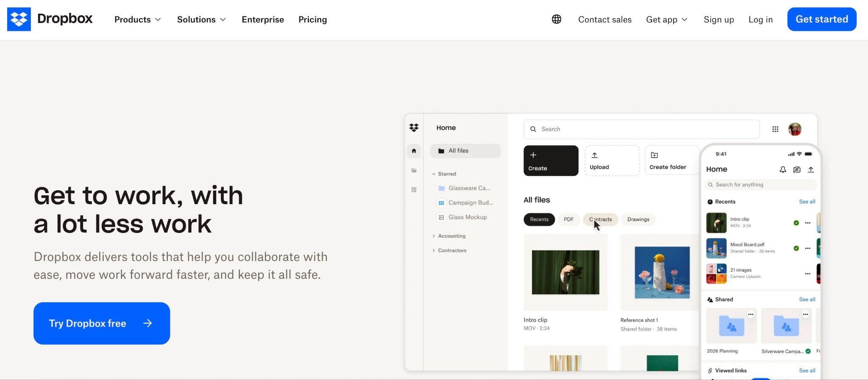The image size is (868, 380).
Task: Expand the Products dropdown menu
Action: point(138,19)
